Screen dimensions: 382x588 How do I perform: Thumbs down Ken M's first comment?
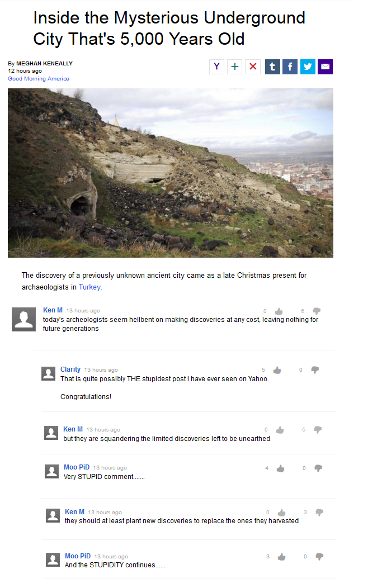[316, 311]
